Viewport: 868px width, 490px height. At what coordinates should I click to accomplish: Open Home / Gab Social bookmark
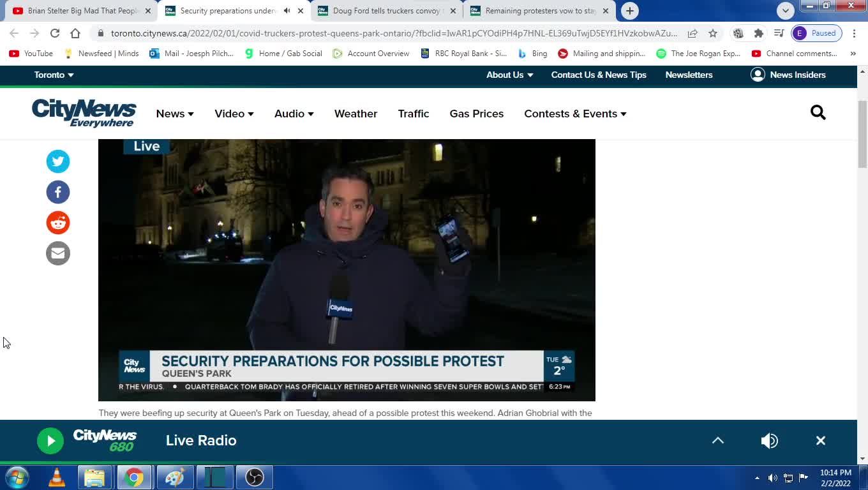[x=283, y=54]
